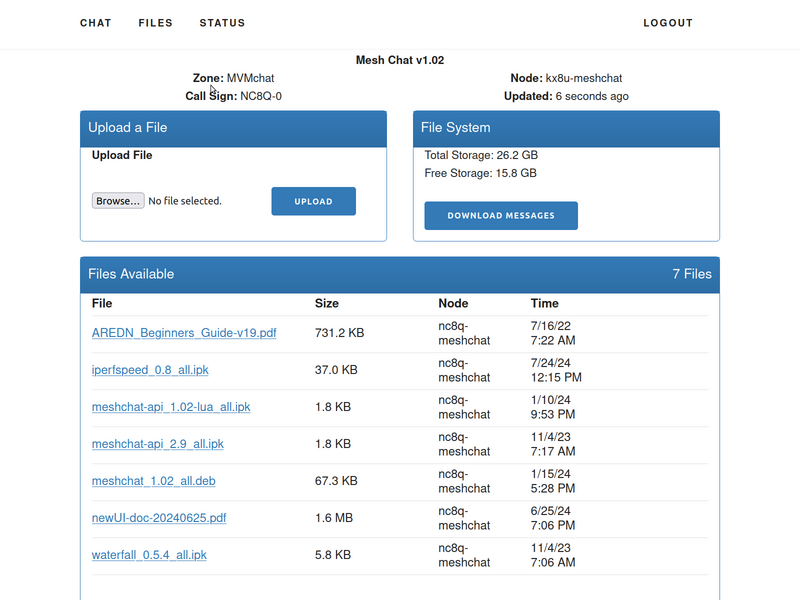800x600 pixels.
Task: Click the File column header
Action: coord(102,304)
